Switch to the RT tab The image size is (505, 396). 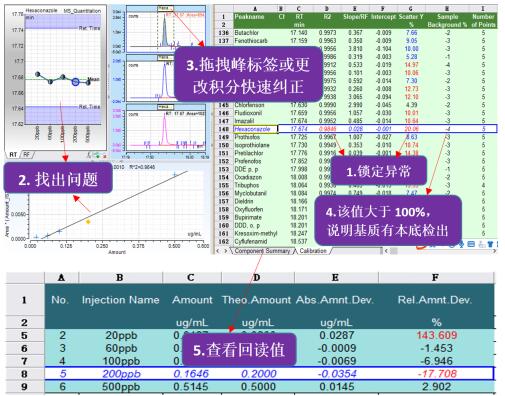[x=13, y=154]
